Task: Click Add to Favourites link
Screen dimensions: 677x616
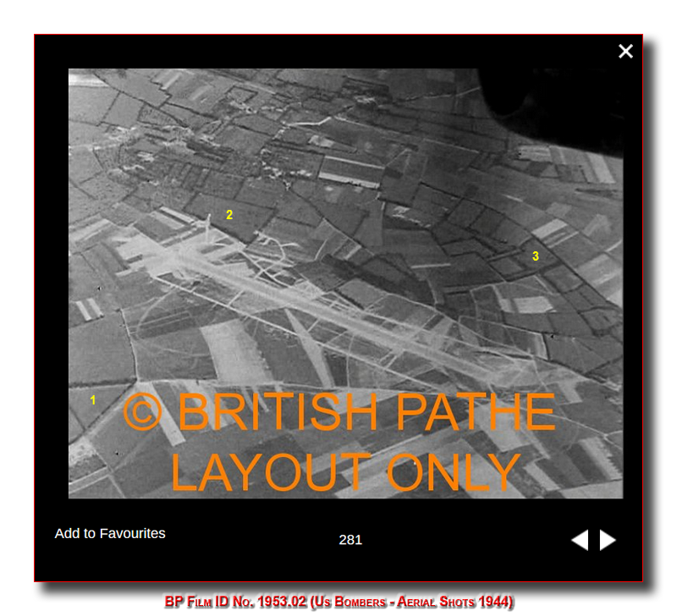Action: (110, 534)
